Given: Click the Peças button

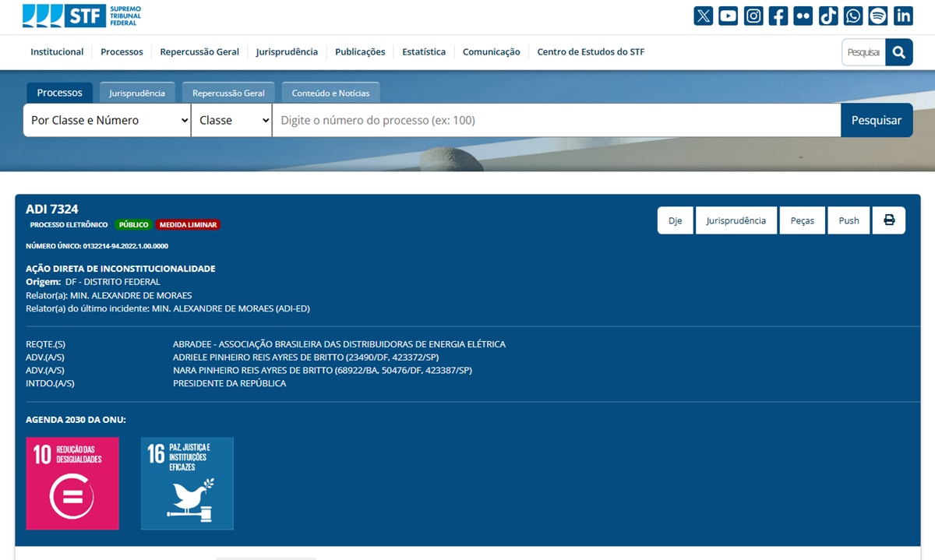Looking at the screenshot, I should 802,220.
